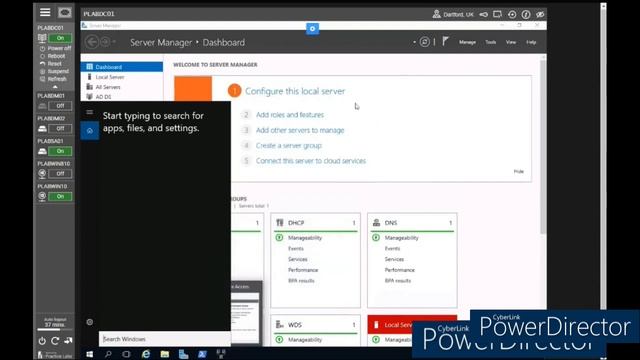
Task: Open the Help menu
Action: [x=531, y=42]
